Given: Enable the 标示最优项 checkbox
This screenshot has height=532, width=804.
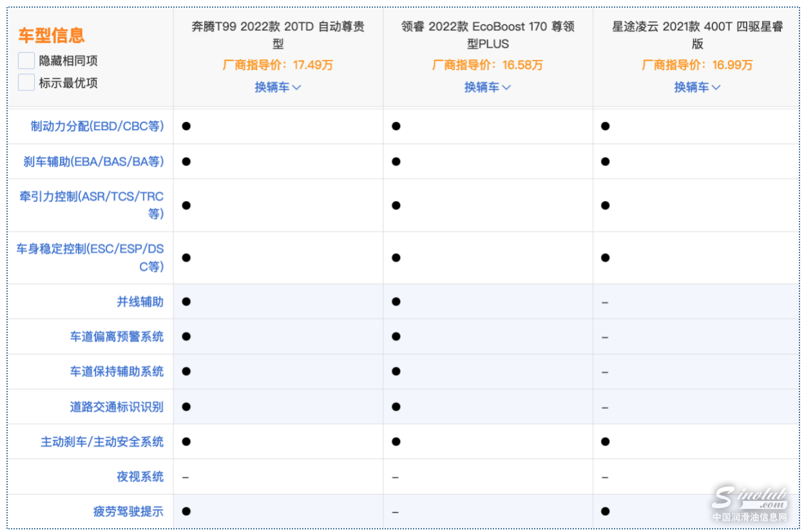Looking at the screenshot, I should click(x=26, y=83).
